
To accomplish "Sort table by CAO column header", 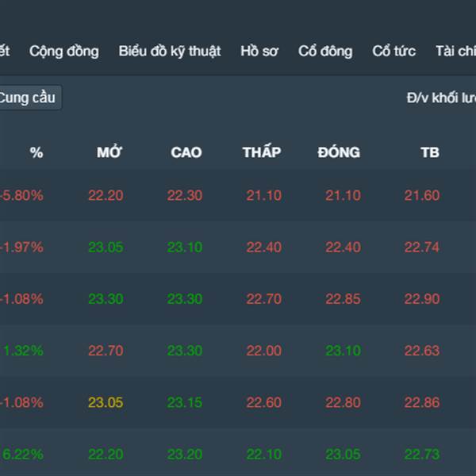I will (x=186, y=152).
